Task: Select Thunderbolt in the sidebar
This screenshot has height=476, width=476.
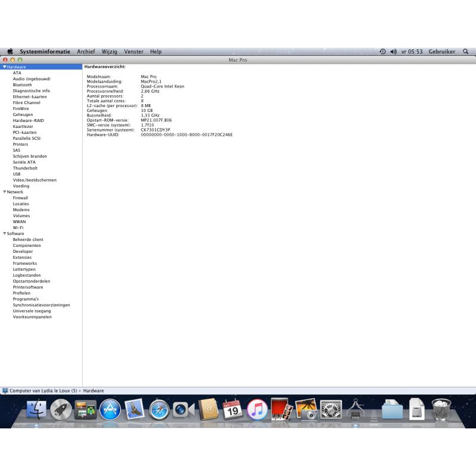Action: 25,168
